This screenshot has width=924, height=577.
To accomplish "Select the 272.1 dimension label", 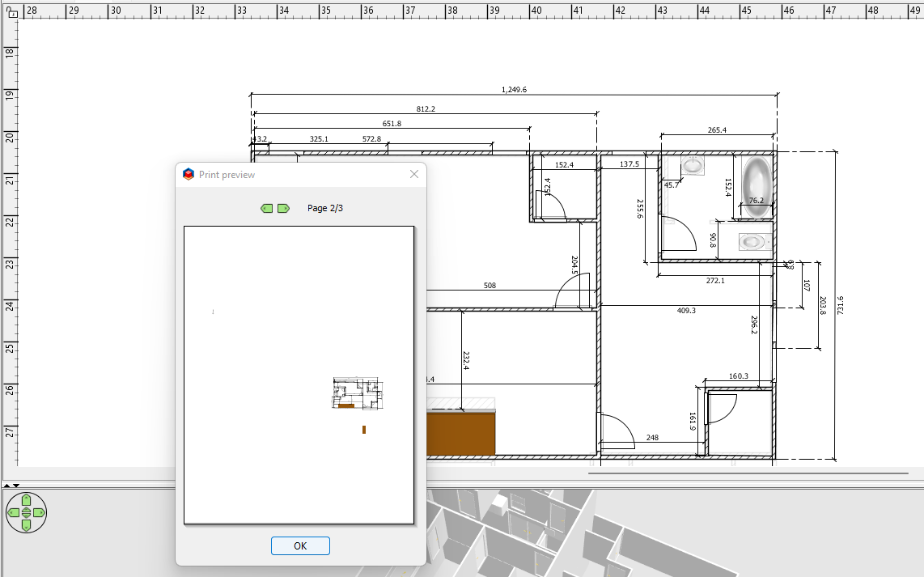I will [x=715, y=281].
